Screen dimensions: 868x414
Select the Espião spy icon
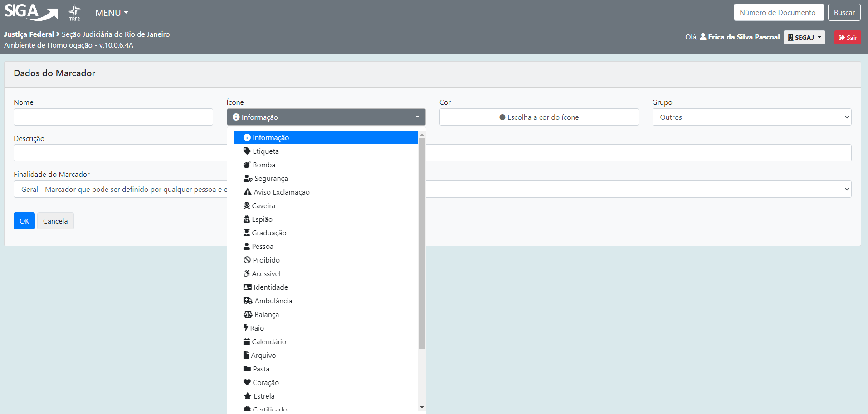click(262, 219)
